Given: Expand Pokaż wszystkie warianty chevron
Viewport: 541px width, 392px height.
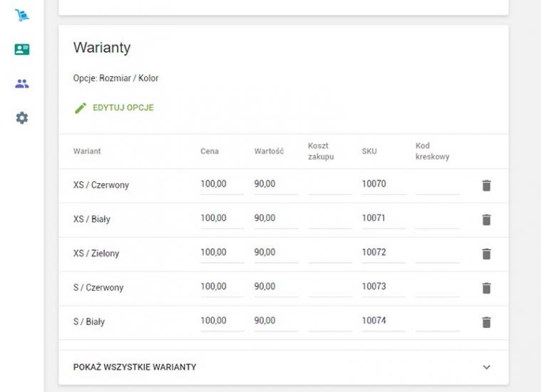Looking at the screenshot, I should (487, 367).
